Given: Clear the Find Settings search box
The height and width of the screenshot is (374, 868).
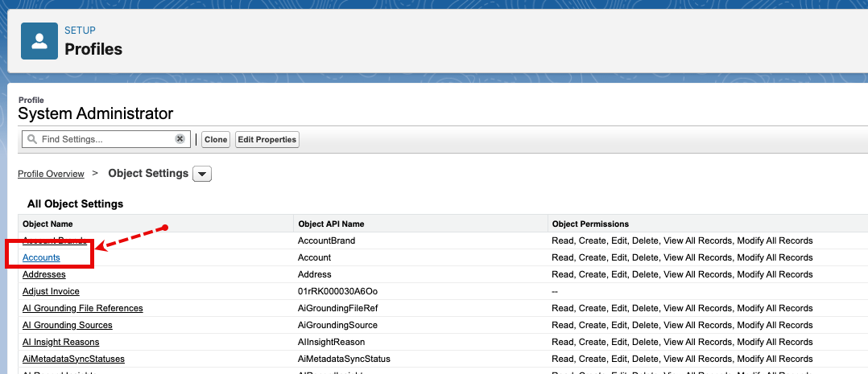Looking at the screenshot, I should pos(180,139).
